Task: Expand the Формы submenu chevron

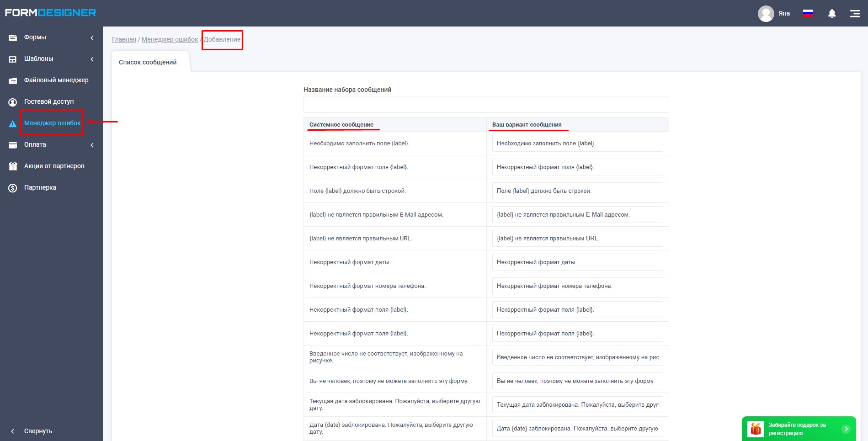Action: [x=92, y=37]
